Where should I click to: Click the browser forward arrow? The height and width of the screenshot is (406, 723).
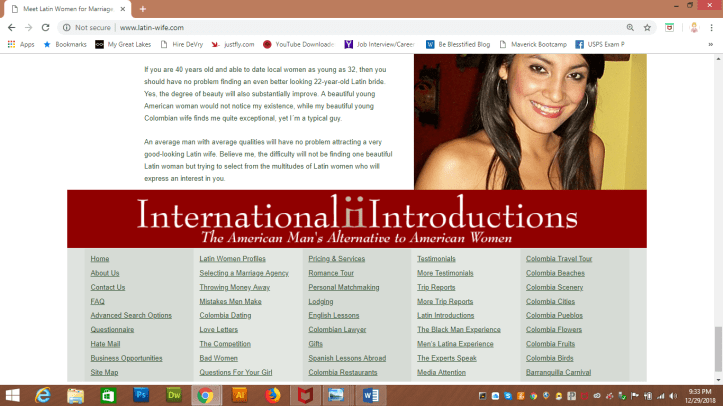click(29, 28)
